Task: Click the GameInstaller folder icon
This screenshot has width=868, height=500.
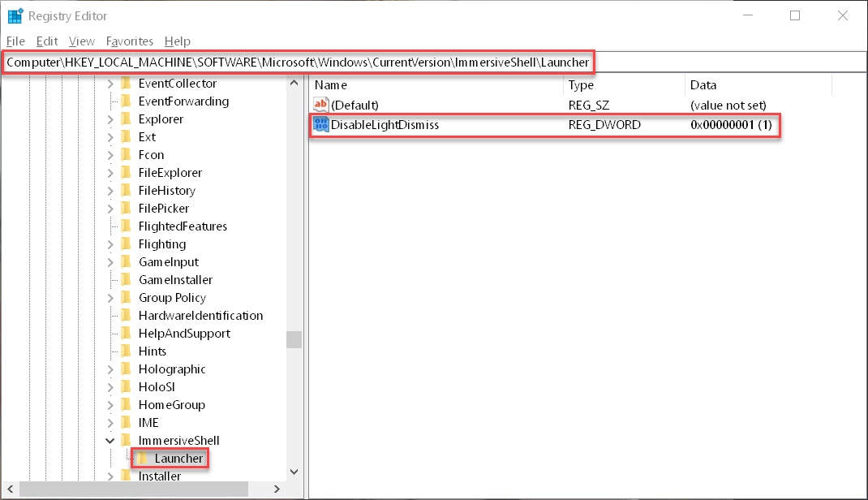Action: coord(127,280)
